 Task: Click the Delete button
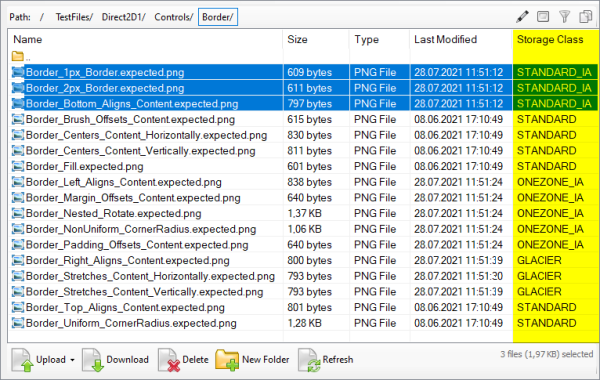(184, 360)
